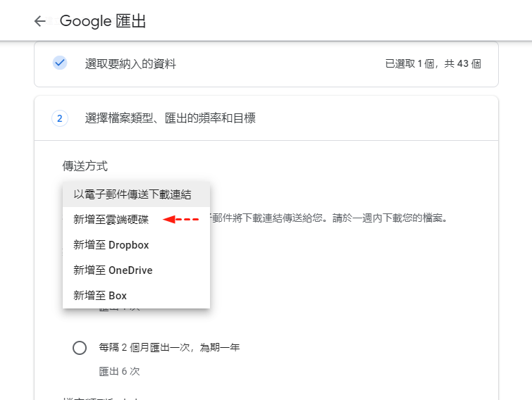Click the blue checkmark icon of step one
Viewport: 532px width, 400px height.
(x=60, y=63)
